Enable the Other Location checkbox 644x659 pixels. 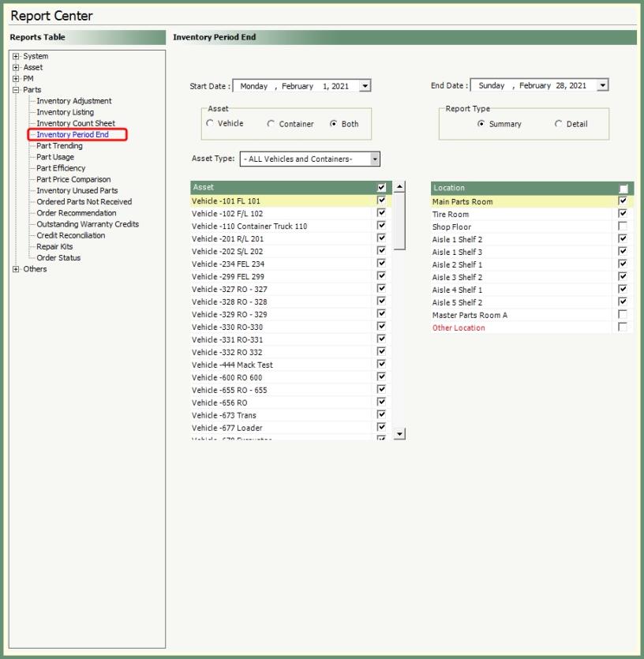point(623,328)
